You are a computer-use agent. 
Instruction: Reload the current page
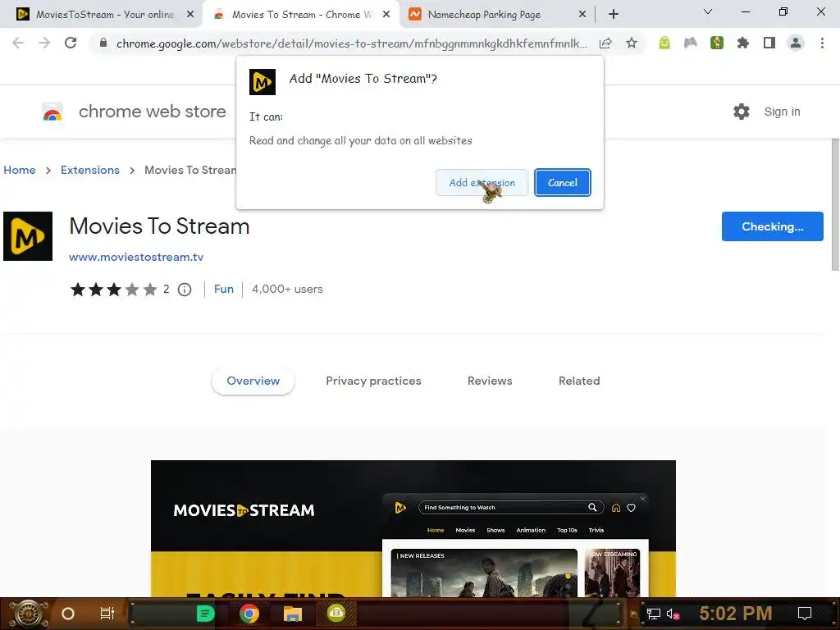(x=71, y=43)
